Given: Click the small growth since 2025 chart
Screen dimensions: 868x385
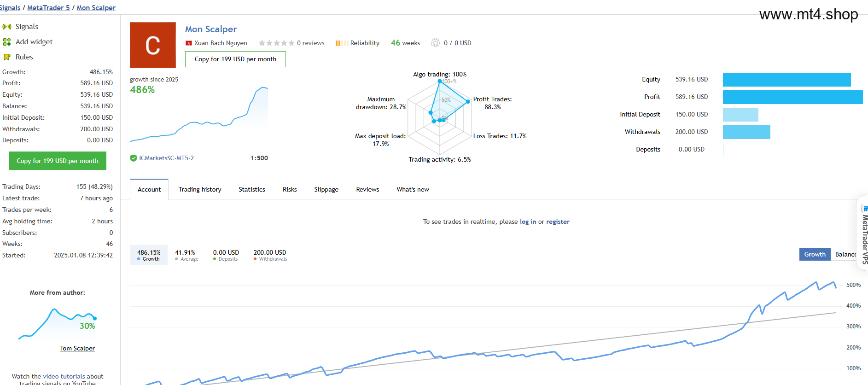Looking at the screenshot, I should (x=199, y=114).
